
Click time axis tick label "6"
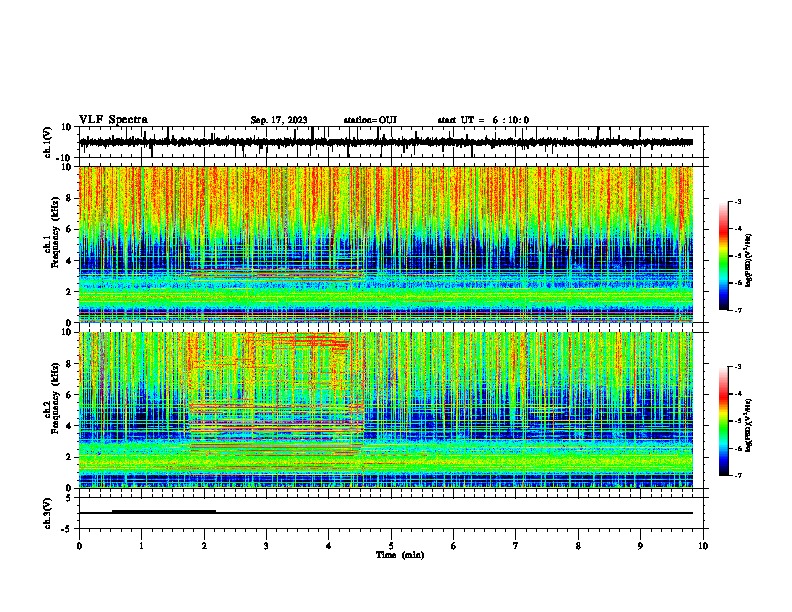pyautogui.click(x=454, y=546)
